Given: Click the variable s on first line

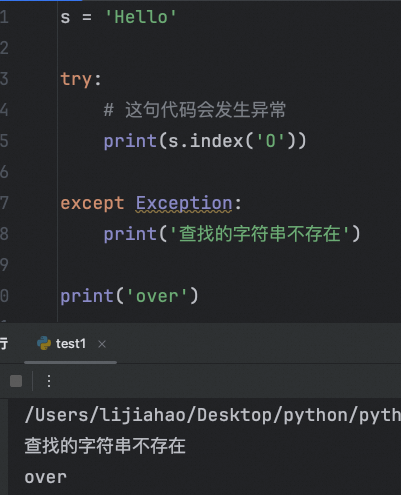Looking at the screenshot, I should click(65, 17).
